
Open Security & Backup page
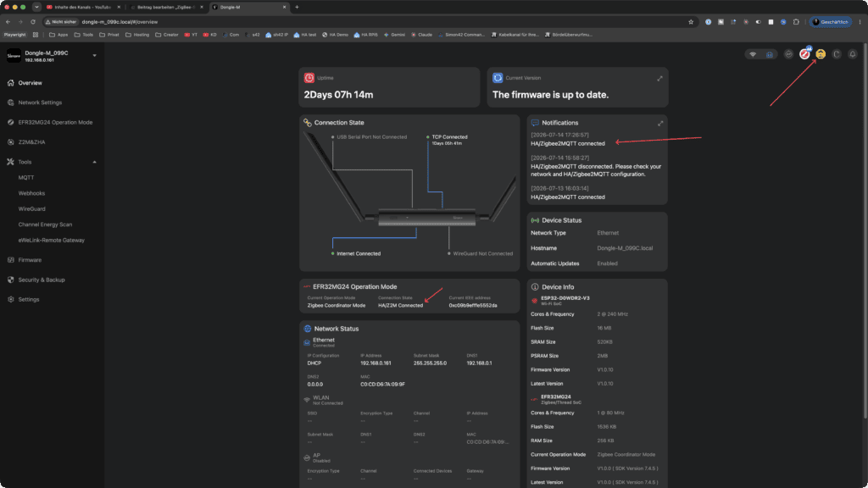42,280
